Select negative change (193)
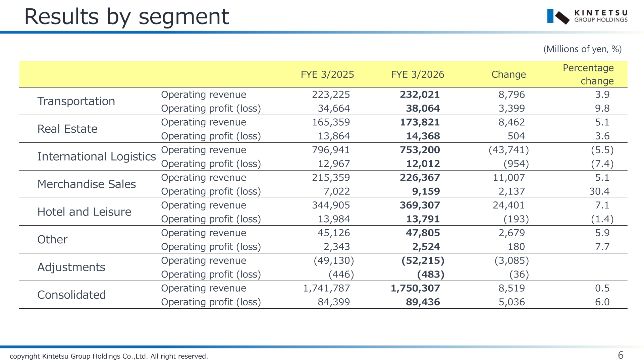 (516, 219)
